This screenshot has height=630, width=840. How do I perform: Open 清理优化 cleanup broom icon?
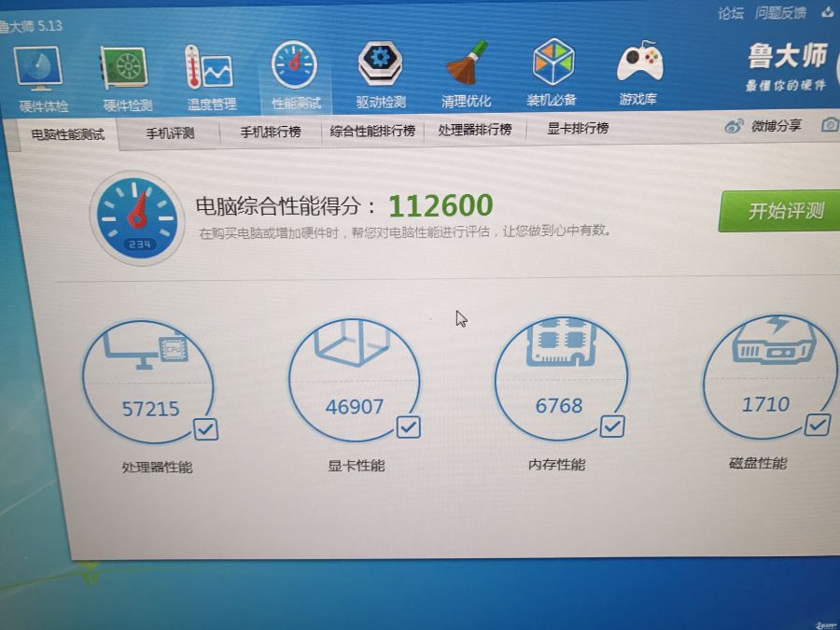(467, 63)
